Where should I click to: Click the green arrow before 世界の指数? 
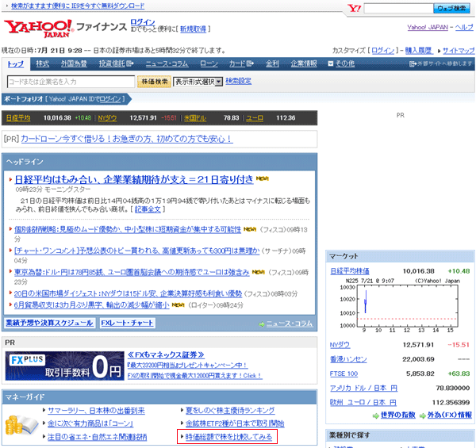[x=374, y=415]
